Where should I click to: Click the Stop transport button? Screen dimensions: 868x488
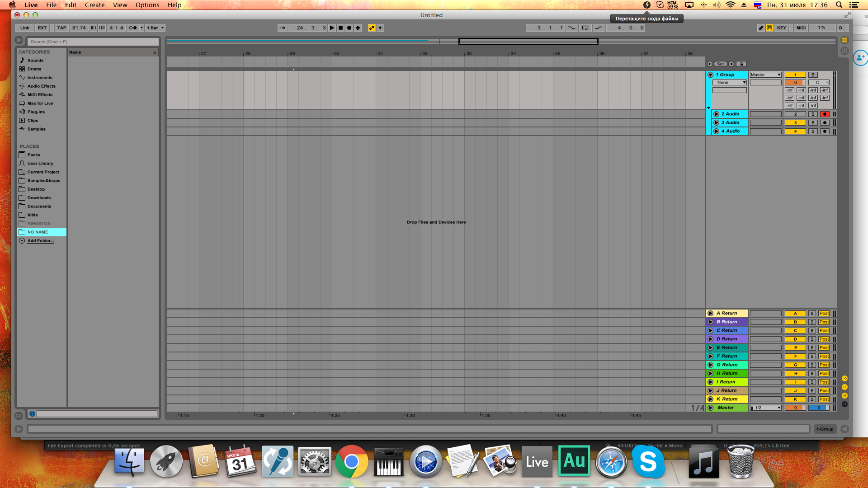click(341, 28)
